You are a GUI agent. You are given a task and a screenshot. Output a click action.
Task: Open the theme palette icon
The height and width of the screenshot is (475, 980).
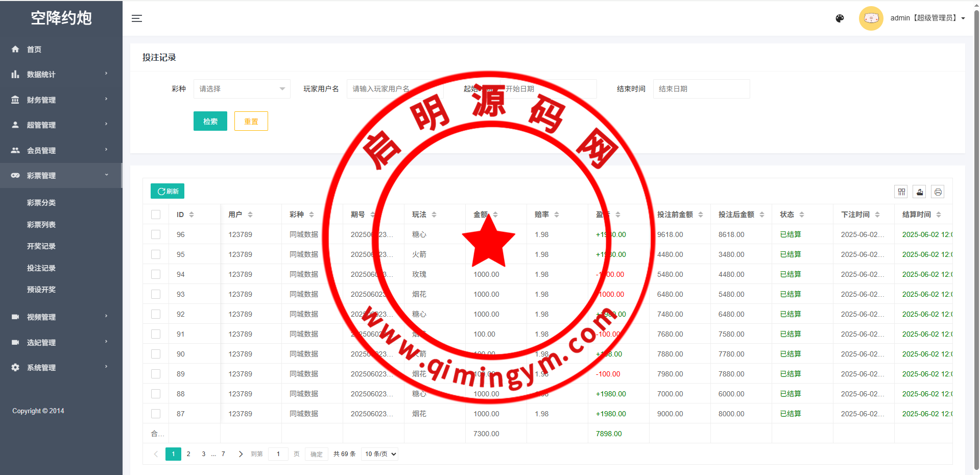click(x=840, y=18)
